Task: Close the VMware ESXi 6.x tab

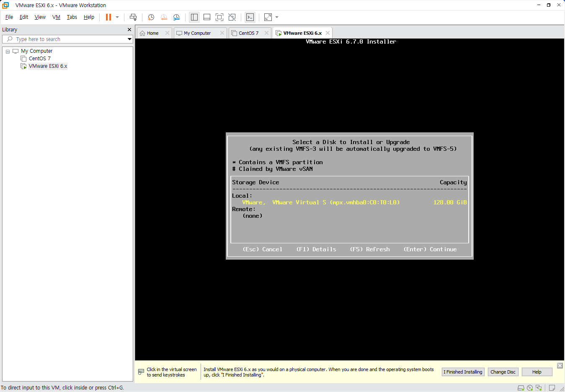Action: 328,33
